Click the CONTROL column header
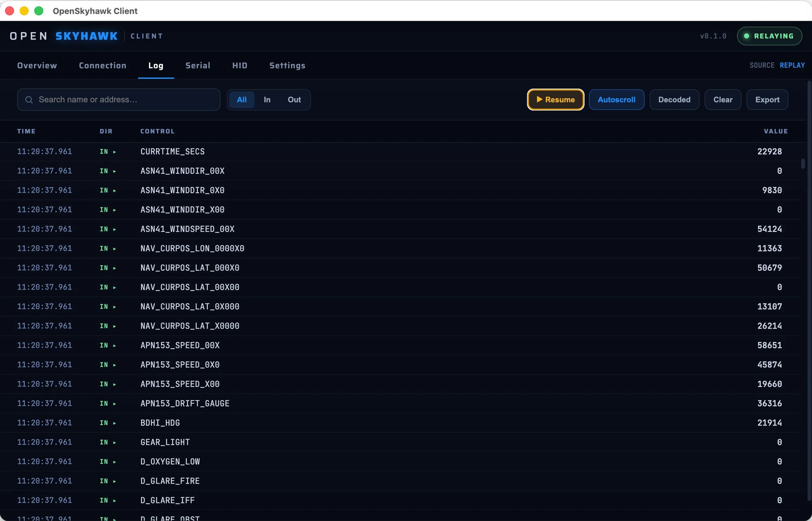Screen dimensions: 812x521 coord(158,131)
